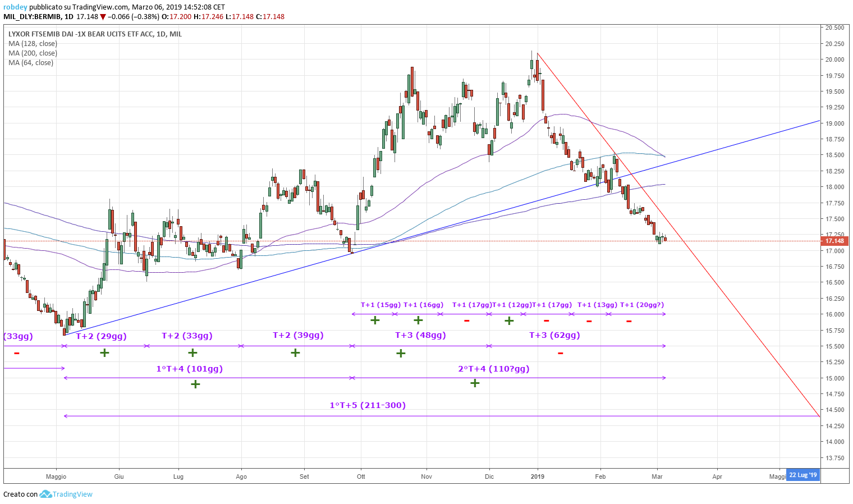The image size is (853, 504).
Task: Select the 'T+1 (16gg)' cycle label
Action: (x=423, y=305)
